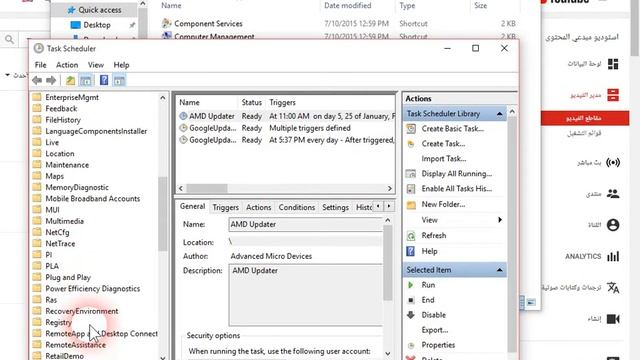Switch to the Actions tab in task details
Viewport: 640px width, 360px height.
tap(258, 207)
